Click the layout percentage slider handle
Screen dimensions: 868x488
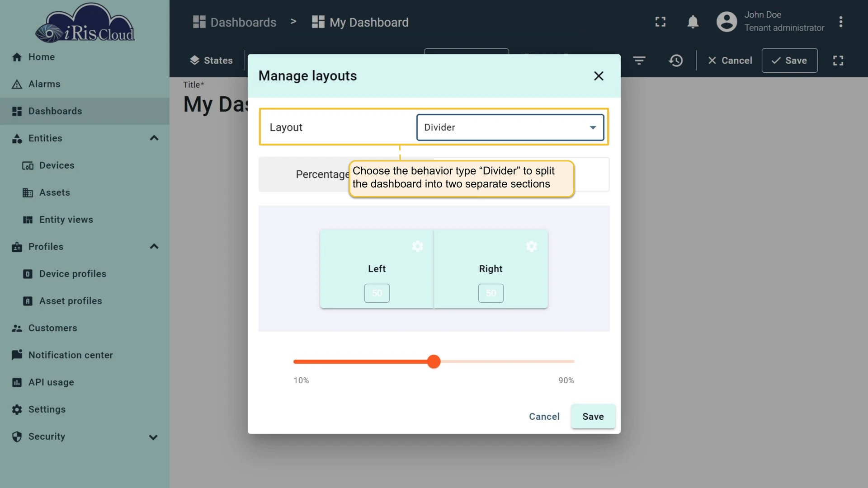click(434, 361)
